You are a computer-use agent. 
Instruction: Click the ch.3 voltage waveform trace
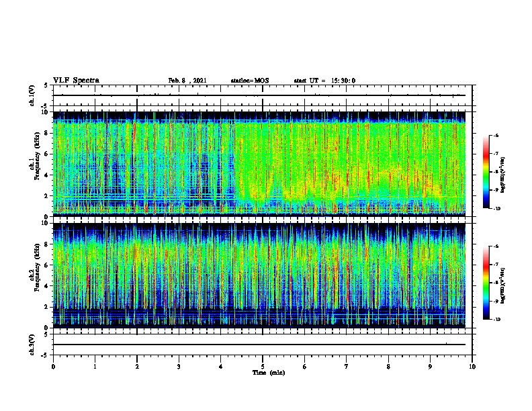click(x=259, y=345)
